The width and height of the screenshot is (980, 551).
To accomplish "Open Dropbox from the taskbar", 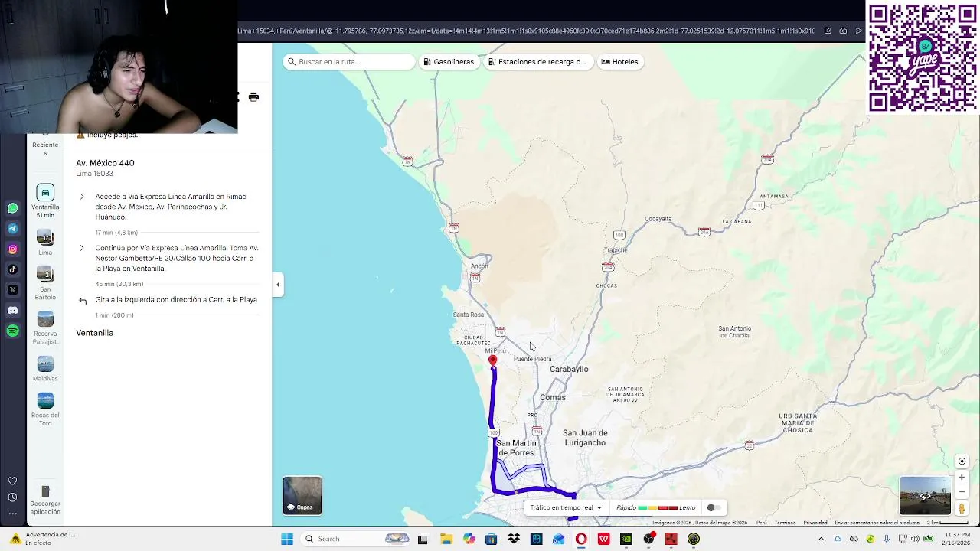I will point(514,539).
